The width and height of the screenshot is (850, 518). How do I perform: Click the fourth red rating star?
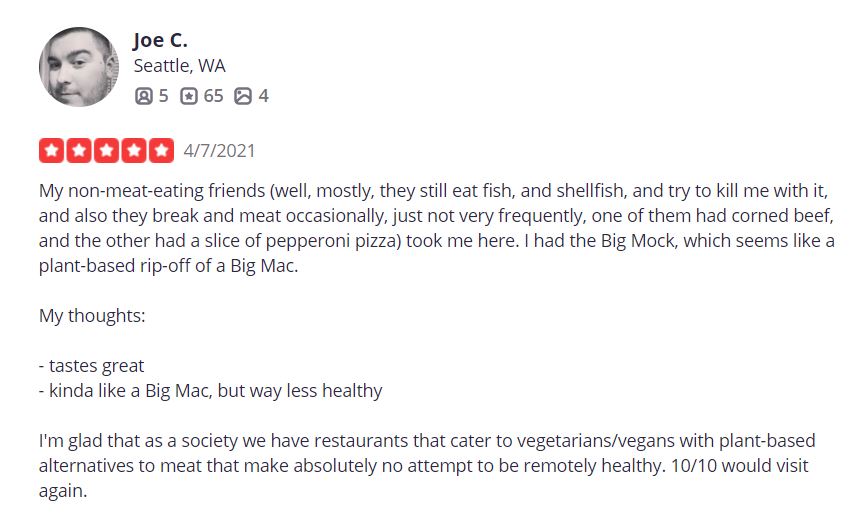coord(133,151)
